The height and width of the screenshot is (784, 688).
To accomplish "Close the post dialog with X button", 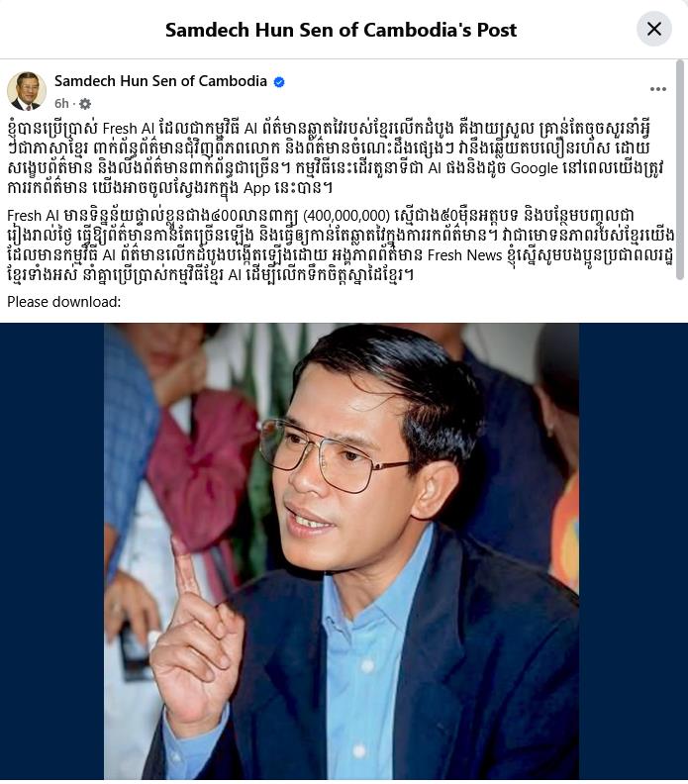I will [653, 29].
